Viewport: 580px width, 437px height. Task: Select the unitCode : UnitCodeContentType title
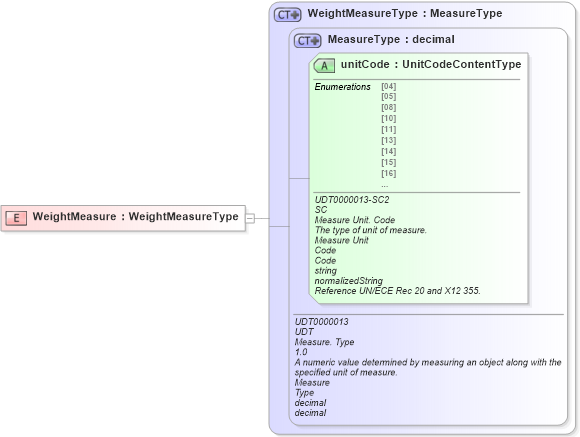431,64
